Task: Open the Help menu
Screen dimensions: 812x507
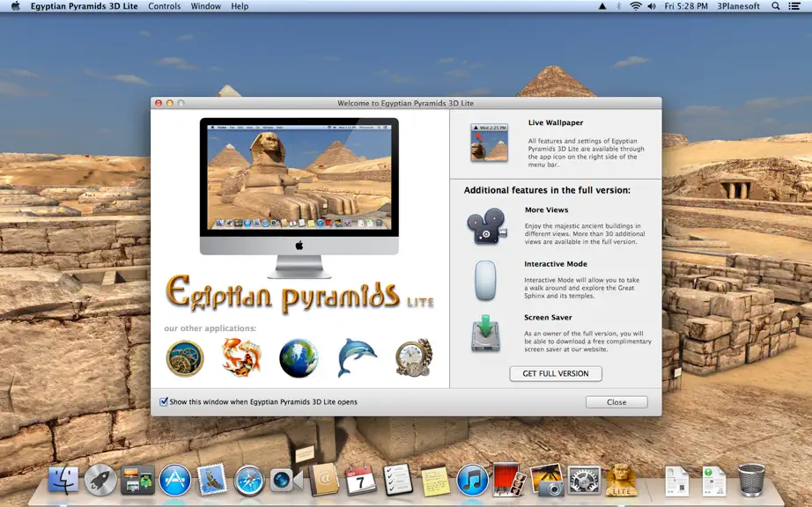Action: click(240, 6)
